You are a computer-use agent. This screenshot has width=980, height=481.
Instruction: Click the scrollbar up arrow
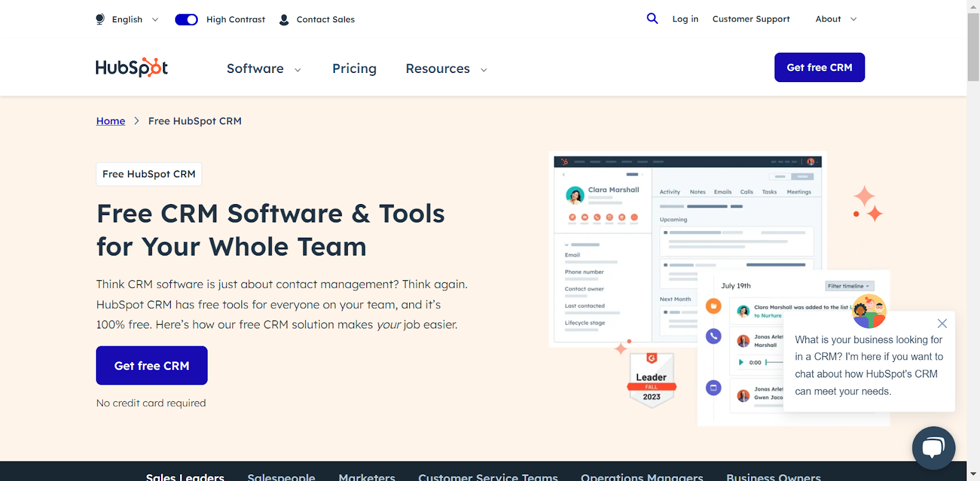[973, 6]
